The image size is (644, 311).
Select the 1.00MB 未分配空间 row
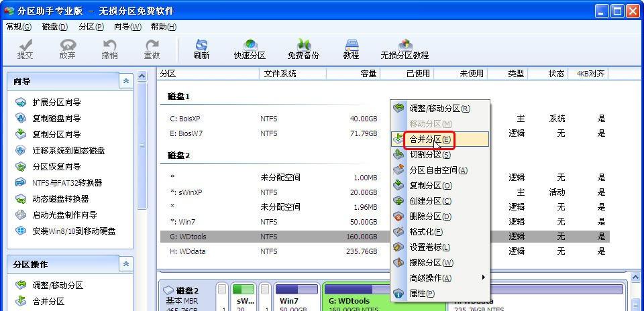tap(384, 178)
